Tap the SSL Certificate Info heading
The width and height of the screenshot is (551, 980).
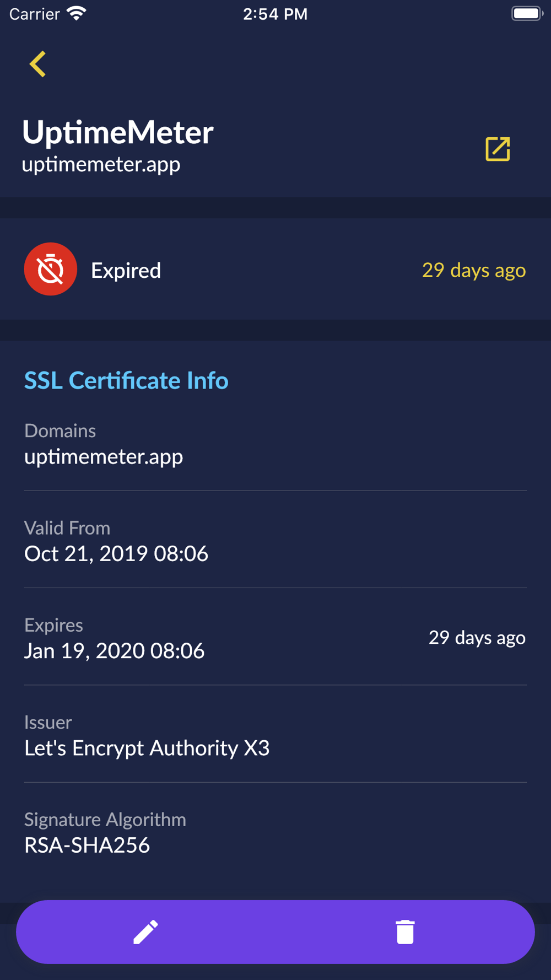126,380
